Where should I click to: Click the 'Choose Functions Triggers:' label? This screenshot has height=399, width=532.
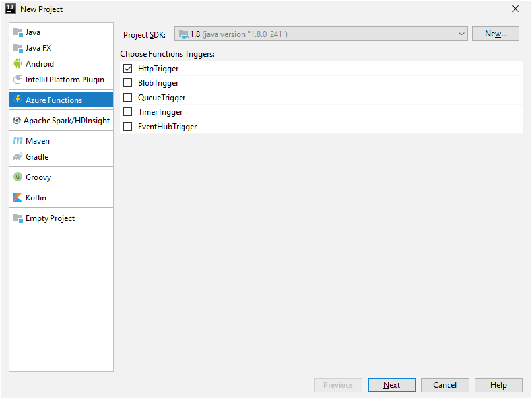pos(167,54)
